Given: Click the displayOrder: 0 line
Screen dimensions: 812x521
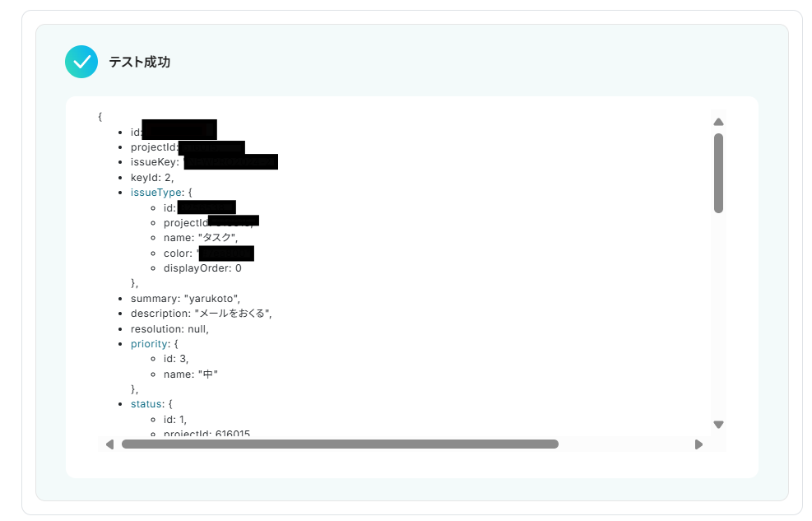Looking at the screenshot, I should tap(202, 268).
